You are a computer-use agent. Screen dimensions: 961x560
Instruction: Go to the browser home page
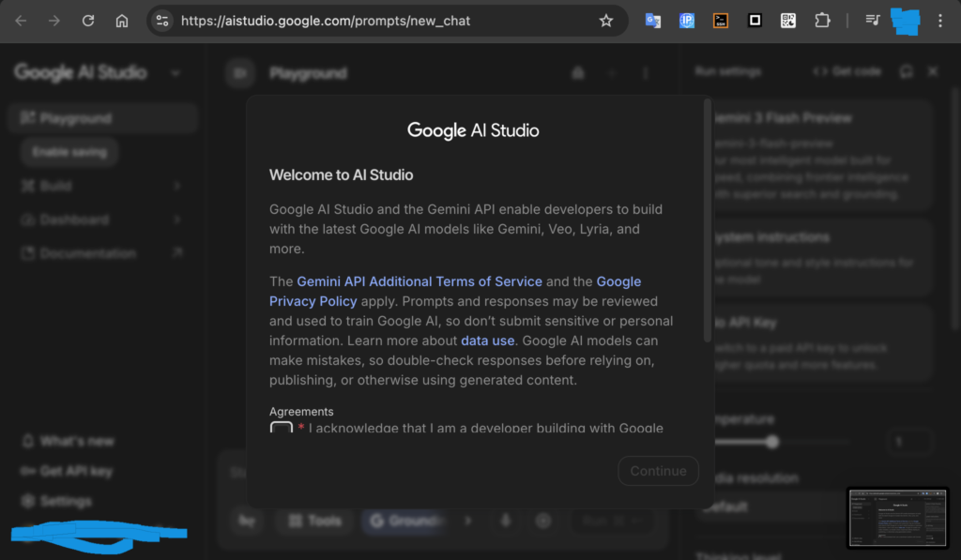[x=122, y=21]
